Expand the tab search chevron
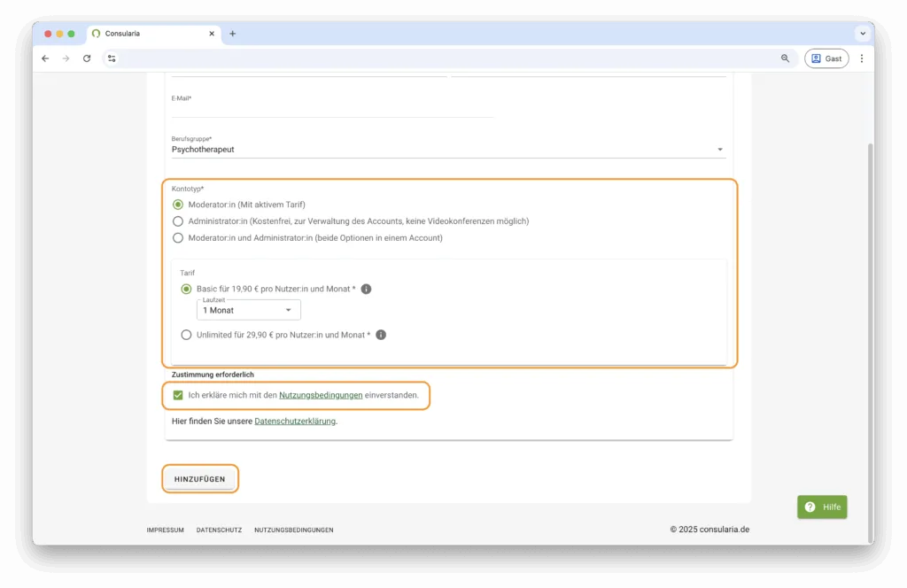 tap(862, 34)
